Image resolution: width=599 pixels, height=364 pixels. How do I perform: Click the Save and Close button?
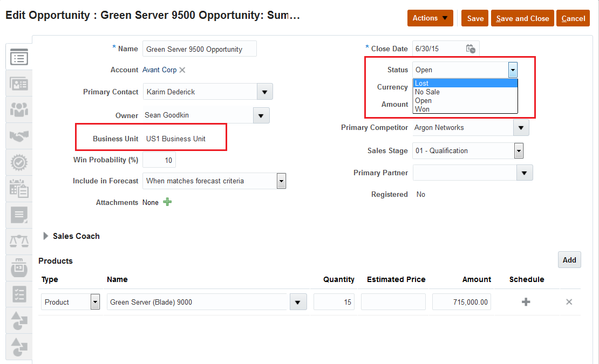point(522,18)
